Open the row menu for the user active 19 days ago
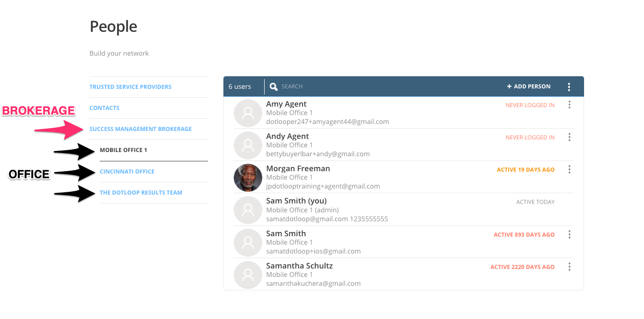The width and height of the screenshot is (644, 319). click(x=570, y=169)
